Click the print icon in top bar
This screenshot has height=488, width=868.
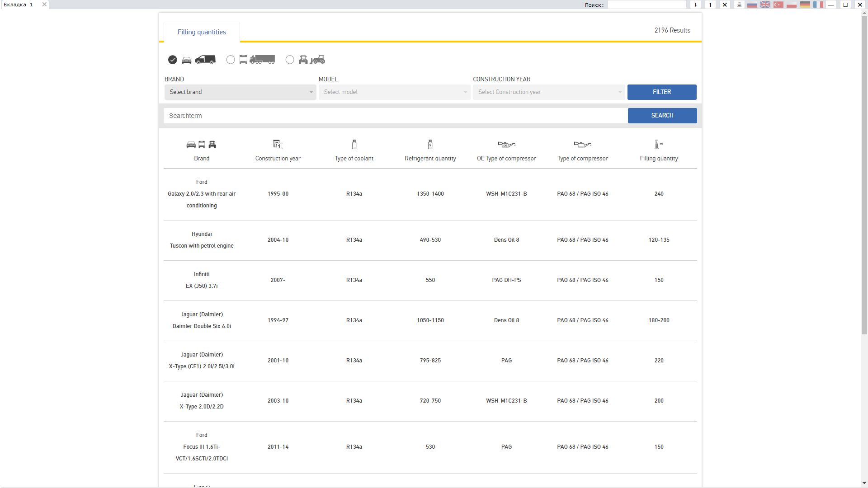point(739,5)
